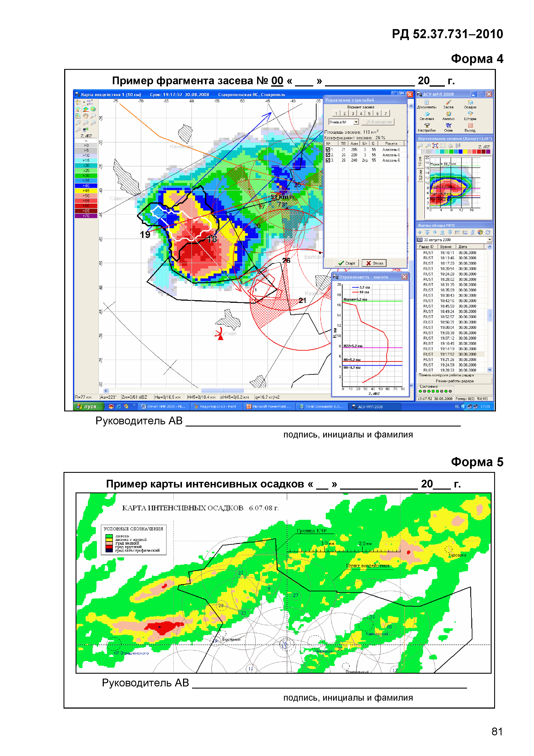The width and height of the screenshot is (534, 756).
Task: Click the playback animation icon in files toolbar
Action: [x=480, y=232]
